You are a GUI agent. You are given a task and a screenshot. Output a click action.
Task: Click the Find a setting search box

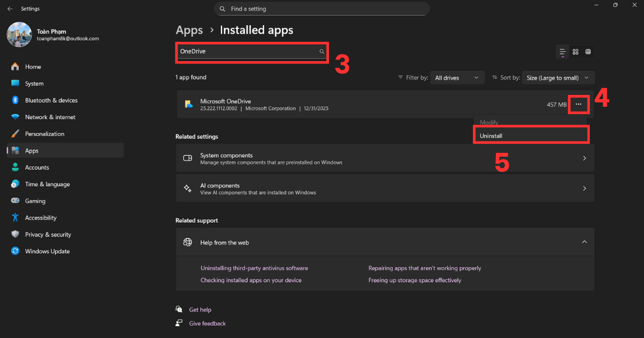coord(322,9)
